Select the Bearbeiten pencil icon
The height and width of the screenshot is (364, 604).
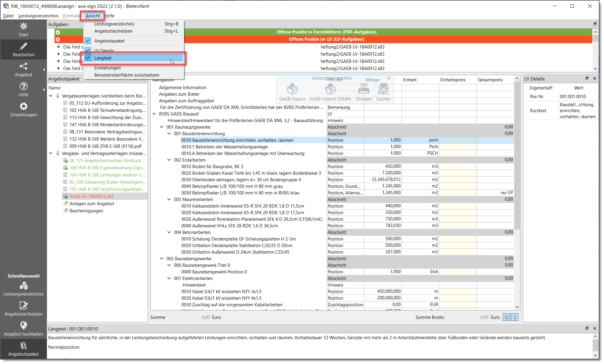point(23,46)
